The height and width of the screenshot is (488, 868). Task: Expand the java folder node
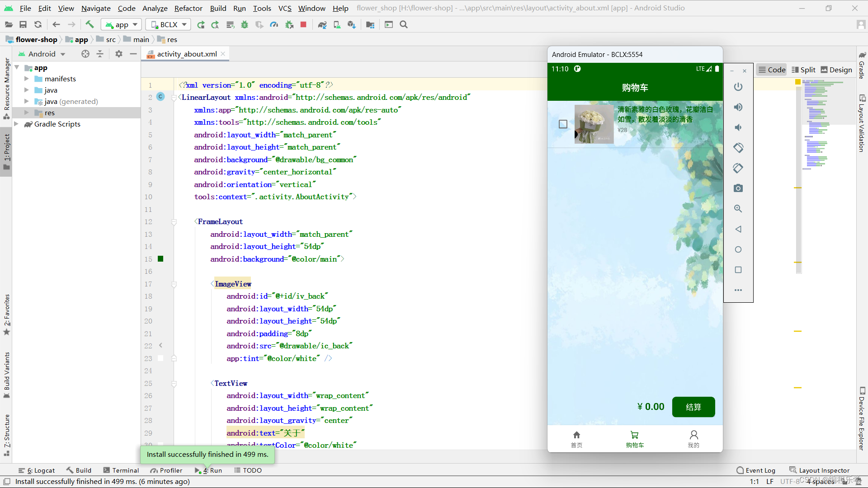click(x=26, y=90)
